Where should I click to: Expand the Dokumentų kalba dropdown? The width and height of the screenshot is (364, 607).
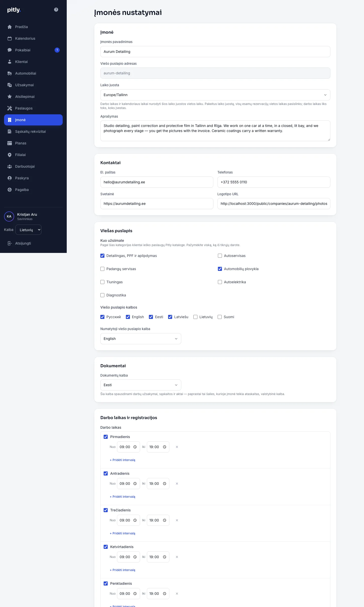point(141,385)
